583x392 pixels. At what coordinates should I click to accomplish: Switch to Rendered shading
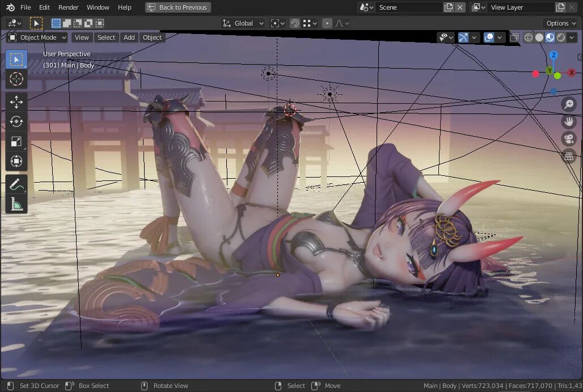pos(561,37)
